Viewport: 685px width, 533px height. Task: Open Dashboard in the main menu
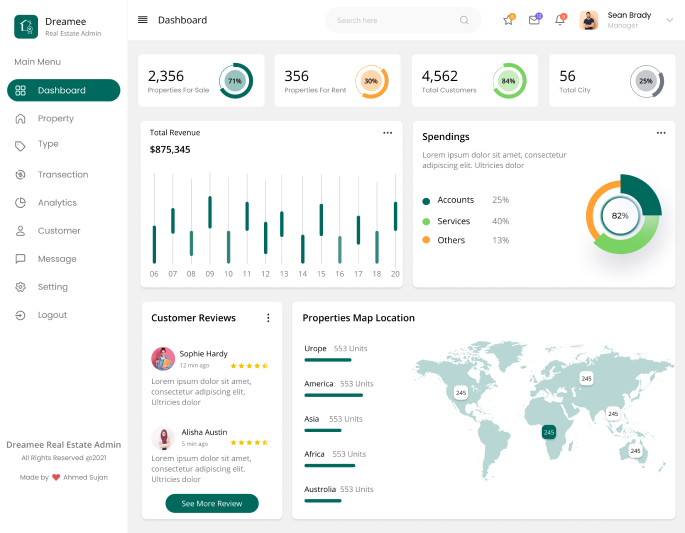click(x=63, y=90)
